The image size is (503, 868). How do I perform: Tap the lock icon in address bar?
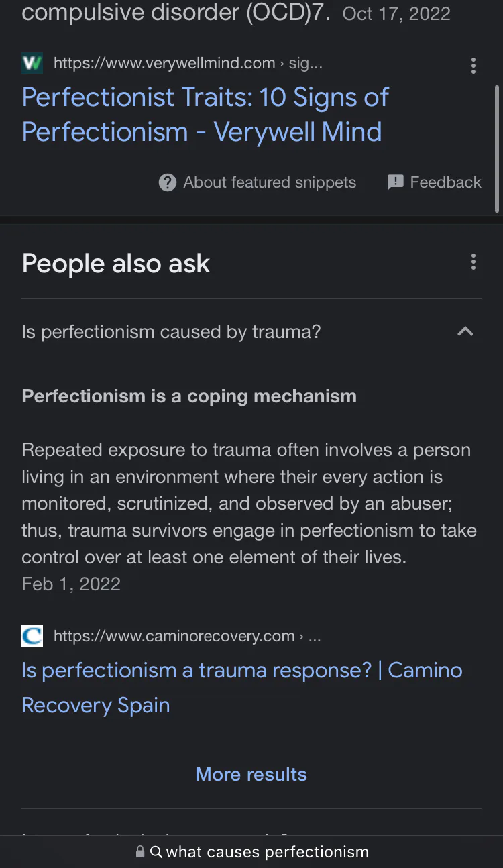(x=140, y=852)
